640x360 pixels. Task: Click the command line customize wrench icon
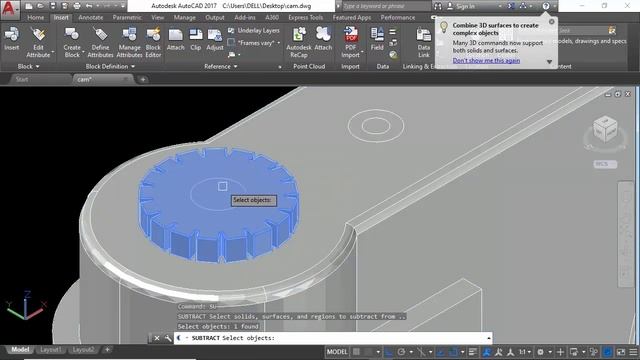pos(168,338)
